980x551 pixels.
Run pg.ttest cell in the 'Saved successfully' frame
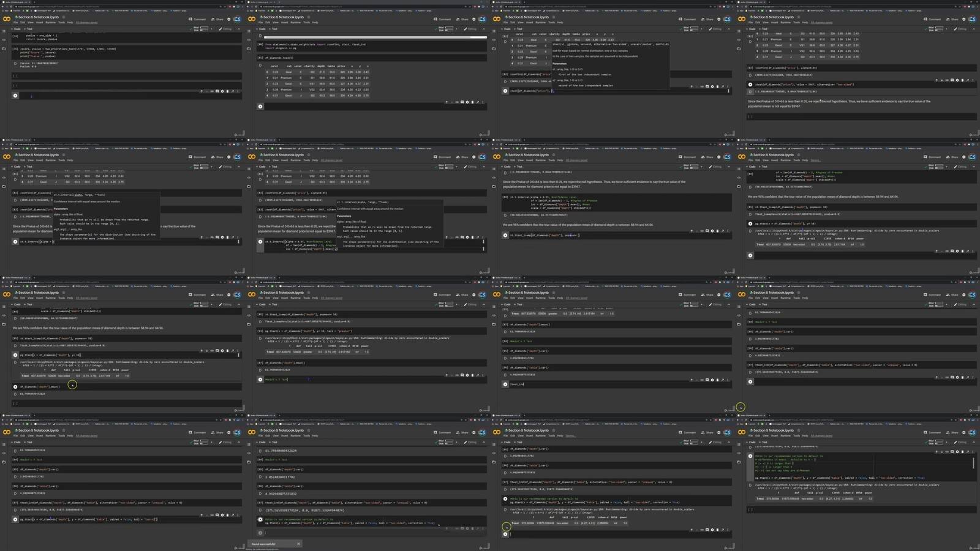[260, 520]
